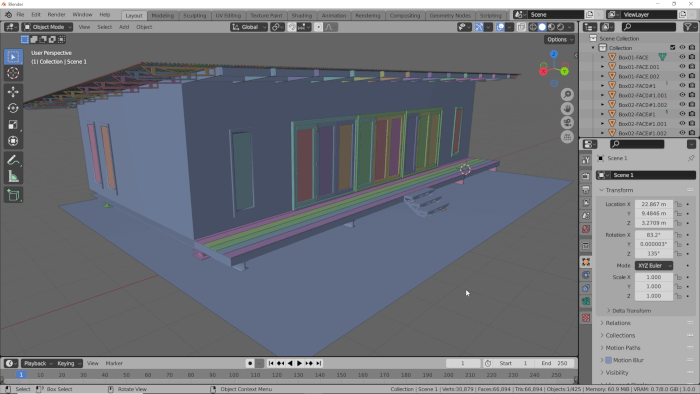Click the Scene selector field

556,15
